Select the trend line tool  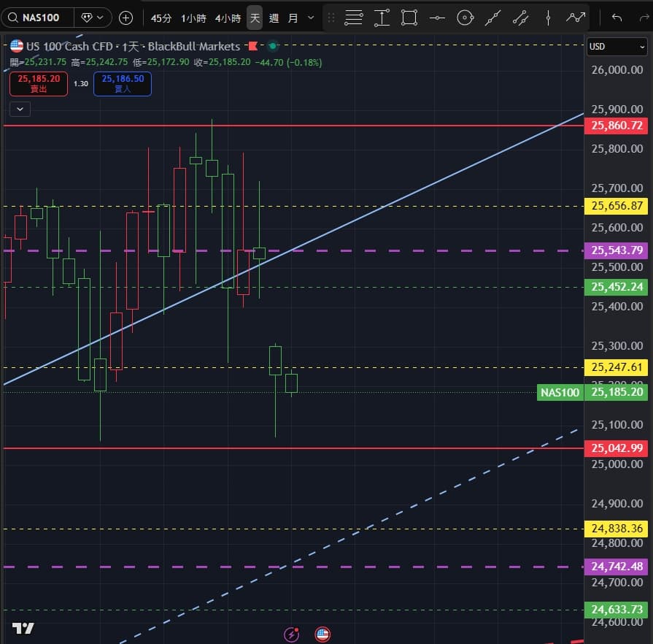(x=492, y=18)
